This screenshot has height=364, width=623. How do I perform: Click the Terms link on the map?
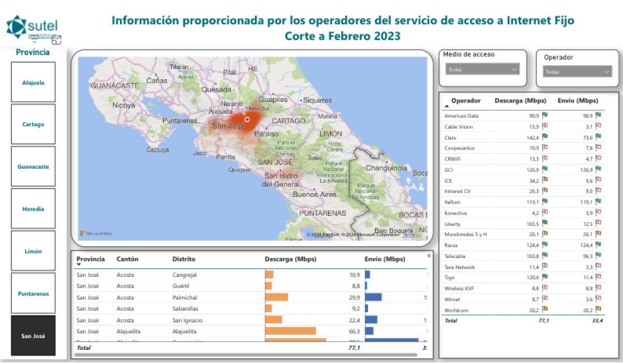(408, 235)
